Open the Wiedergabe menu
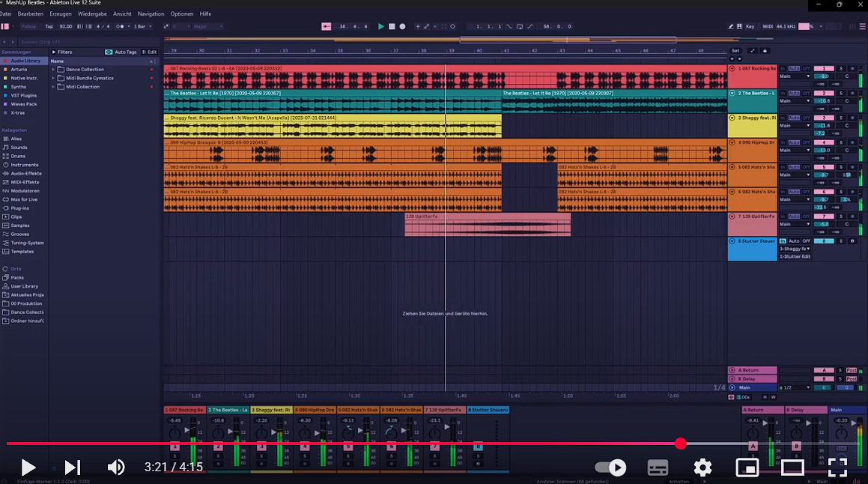 tap(93, 13)
